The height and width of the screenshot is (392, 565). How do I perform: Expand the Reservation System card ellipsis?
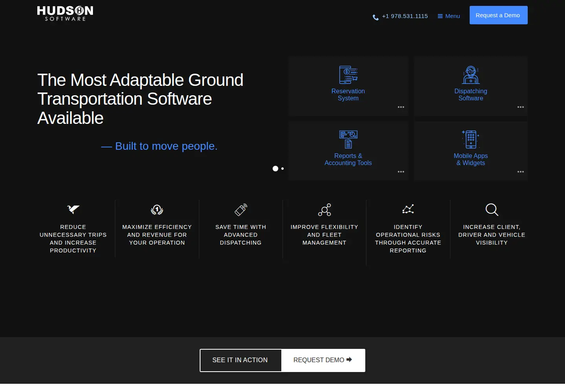tap(401, 107)
